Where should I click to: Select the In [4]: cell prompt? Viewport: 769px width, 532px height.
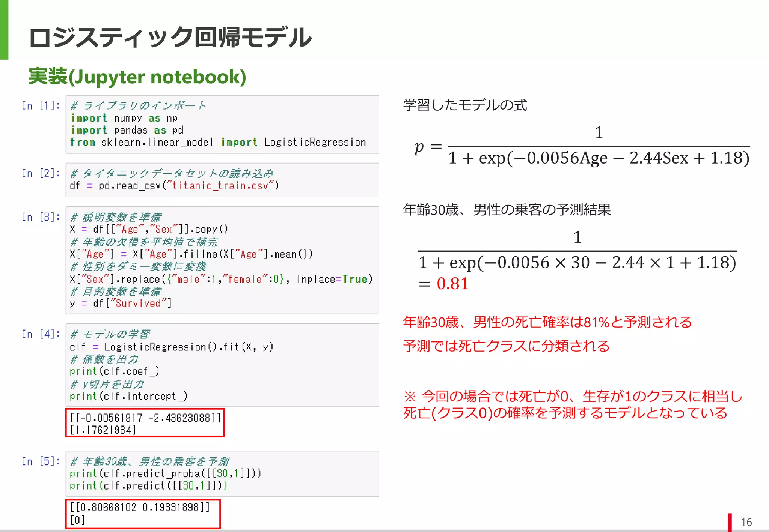coord(41,334)
